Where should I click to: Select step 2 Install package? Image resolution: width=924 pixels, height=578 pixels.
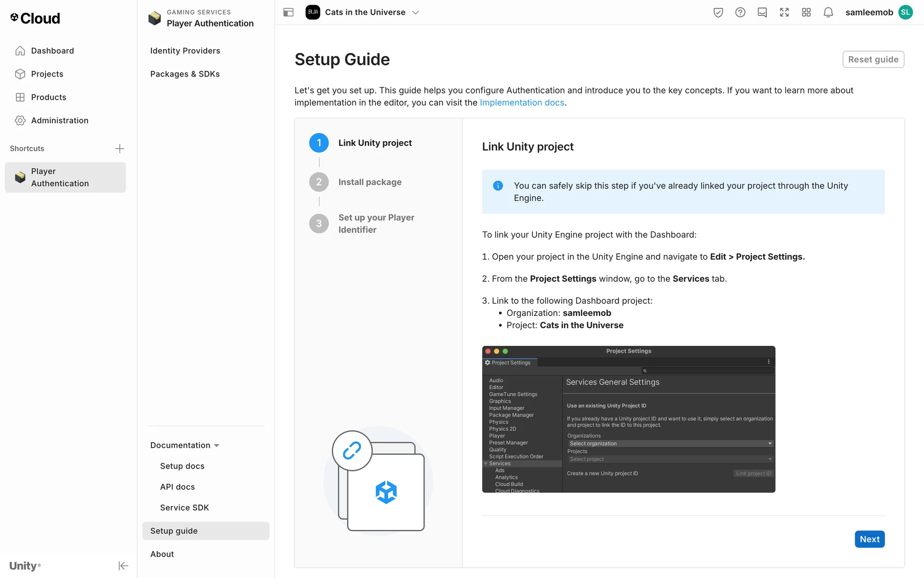[x=369, y=182]
